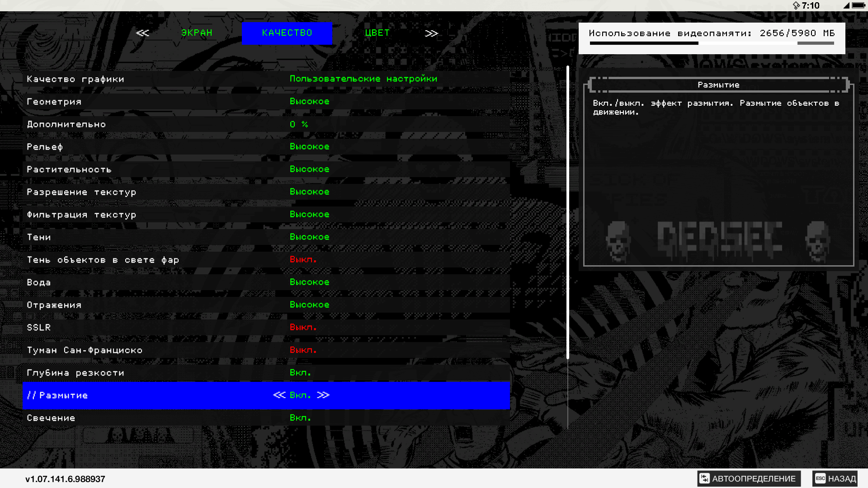
Task: Change Качество графики preset value
Action: [363, 79]
